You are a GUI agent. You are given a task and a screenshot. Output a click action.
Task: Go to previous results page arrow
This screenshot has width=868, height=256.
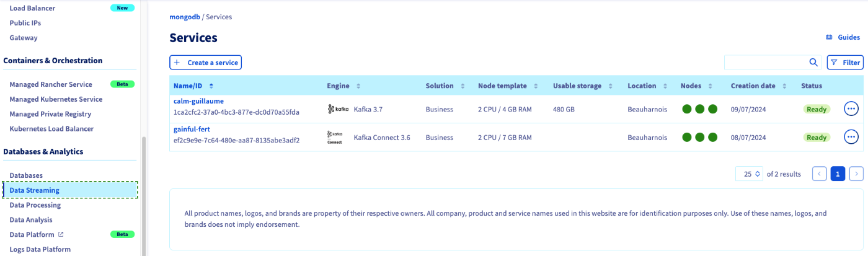pos(819,174)
